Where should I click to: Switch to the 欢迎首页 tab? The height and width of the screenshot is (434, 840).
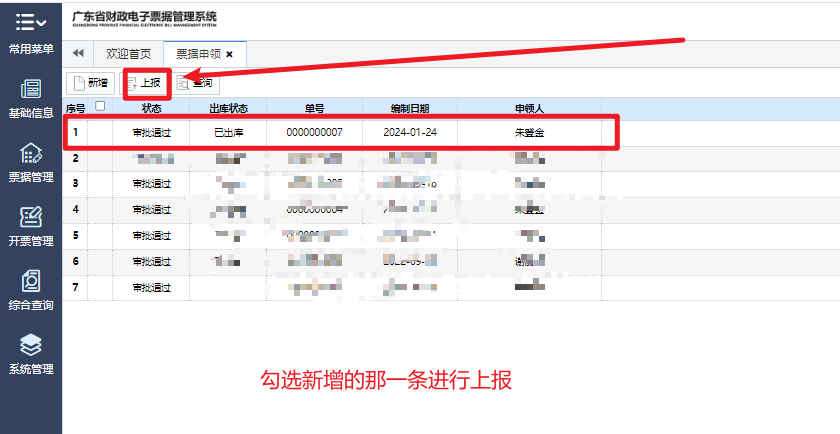click(x=129, y=53)
